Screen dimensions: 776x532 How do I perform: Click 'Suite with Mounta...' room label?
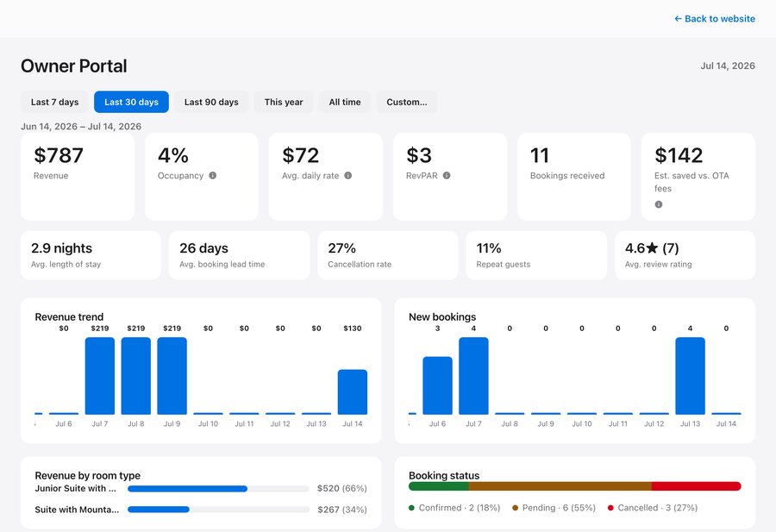(x=77, y=510)
